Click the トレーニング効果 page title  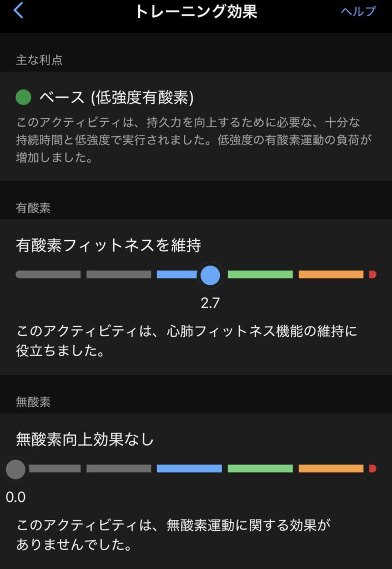(x=196, y=12)
